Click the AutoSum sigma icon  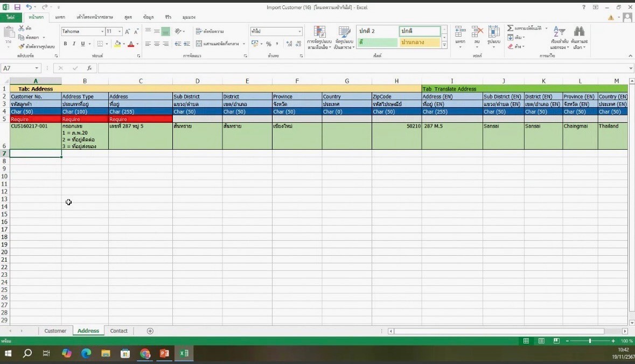click(x=510, y=28)
